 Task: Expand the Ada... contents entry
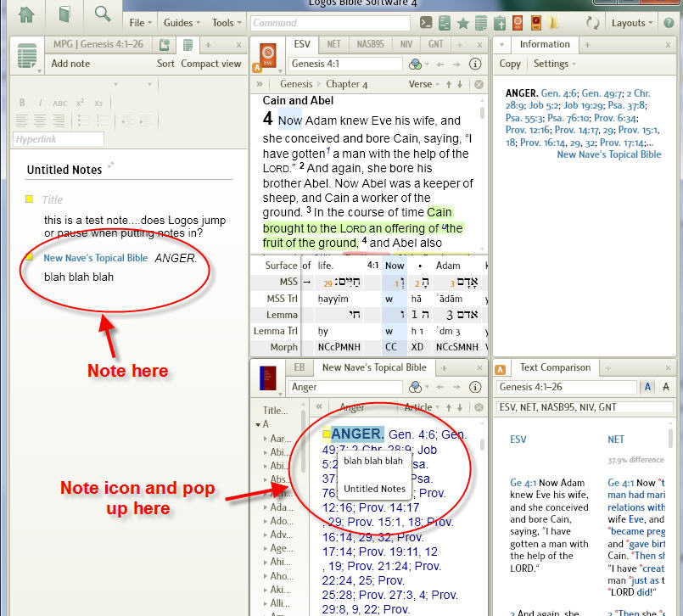[266, 507]
